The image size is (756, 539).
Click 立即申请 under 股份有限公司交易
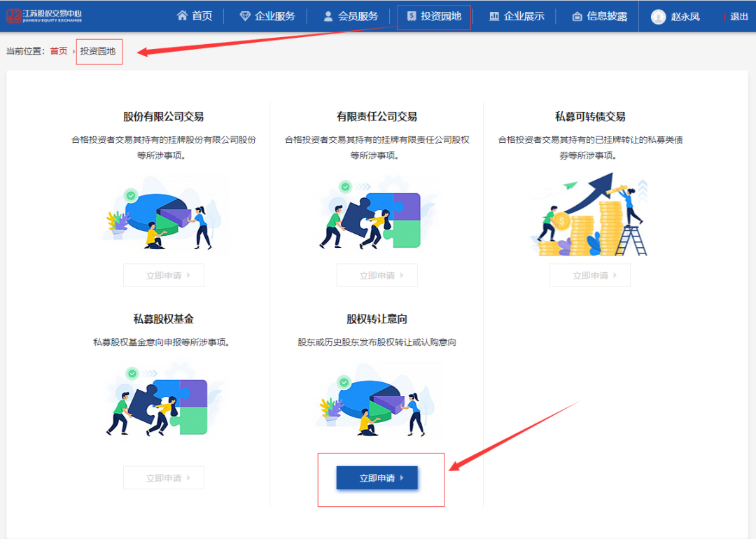[x=164, y=275]
